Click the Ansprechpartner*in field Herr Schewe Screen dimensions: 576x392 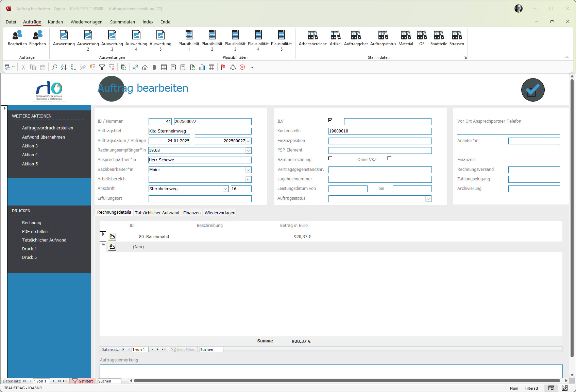(200, 160)
